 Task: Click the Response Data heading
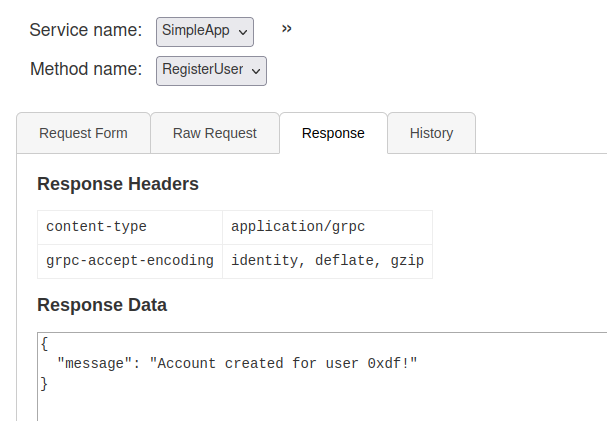point(102,305)
